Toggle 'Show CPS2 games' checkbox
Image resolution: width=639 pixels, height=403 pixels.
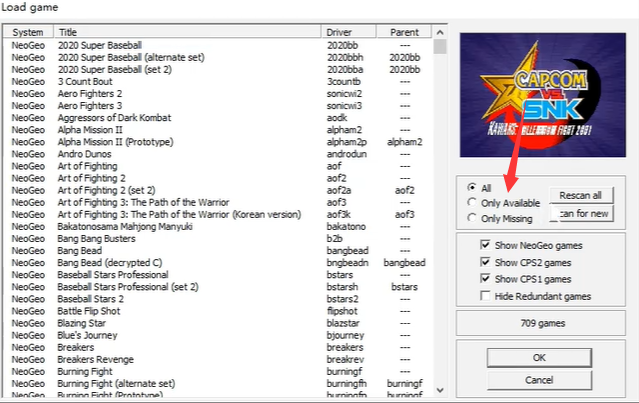tap(486, 262)
